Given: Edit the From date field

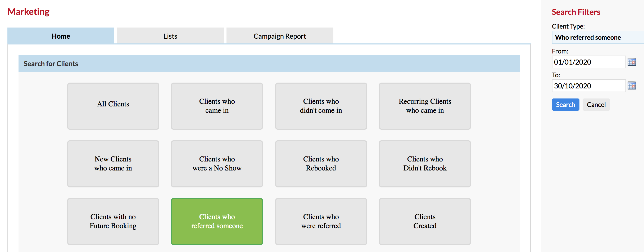Looking at the screenshot, I should [x=589, y=62].
